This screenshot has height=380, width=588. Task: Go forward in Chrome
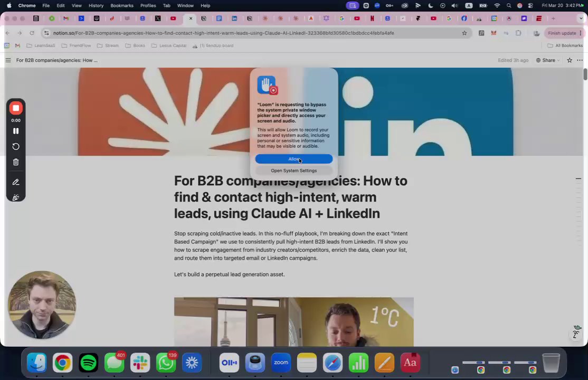(x=20, y=33)
